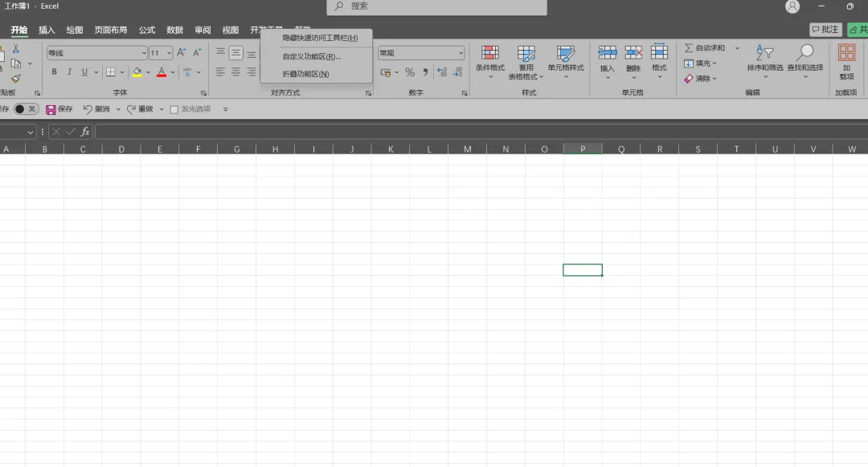Click the top align icon

pos(220,52)
